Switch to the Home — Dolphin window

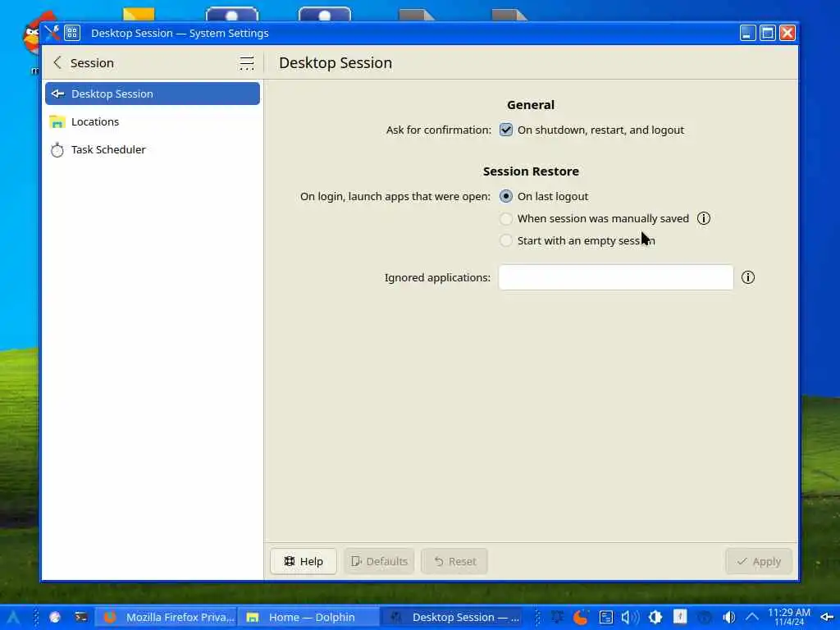pyautogui.click(x=309, y=617)
